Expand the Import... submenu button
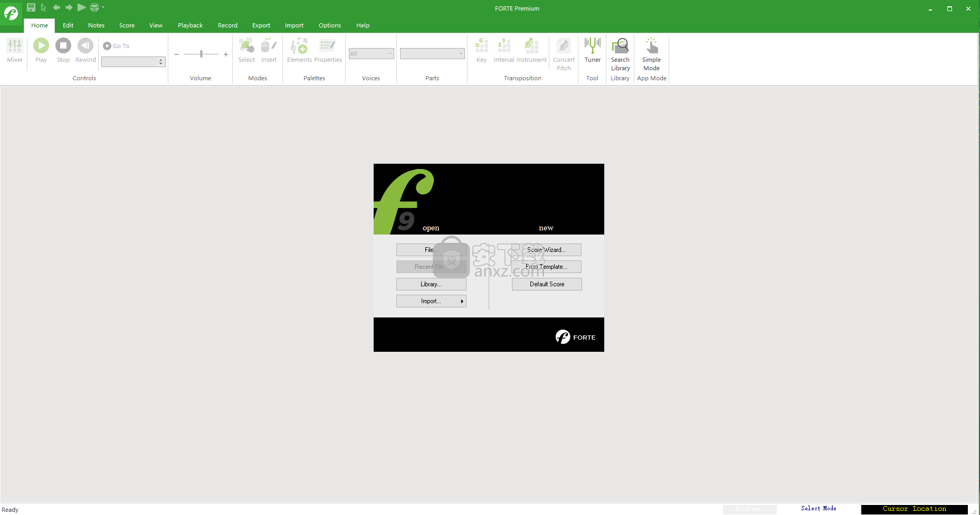This screenshot has width=980, height=515. [431, 301]
